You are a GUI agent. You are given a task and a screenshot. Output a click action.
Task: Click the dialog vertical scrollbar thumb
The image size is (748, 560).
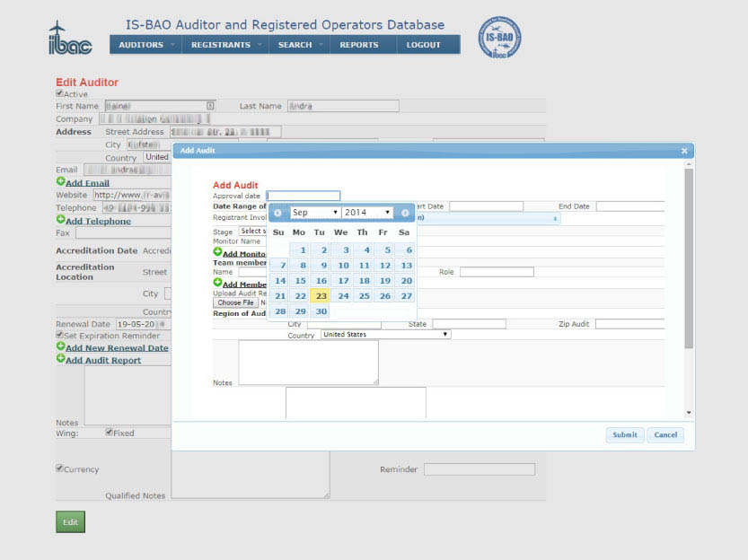click(x=689, y=258)
